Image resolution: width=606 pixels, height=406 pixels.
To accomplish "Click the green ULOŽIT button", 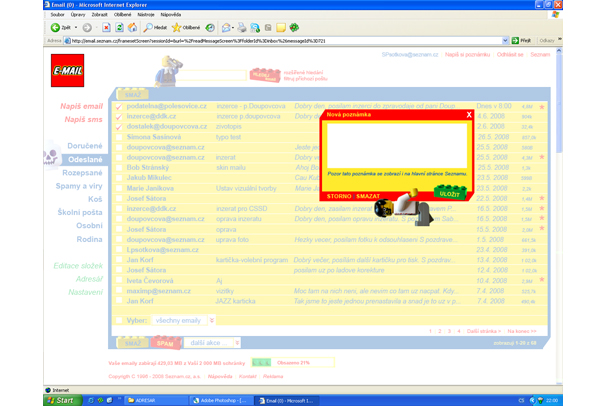I will pyautogui.click(x=450, y=193).
